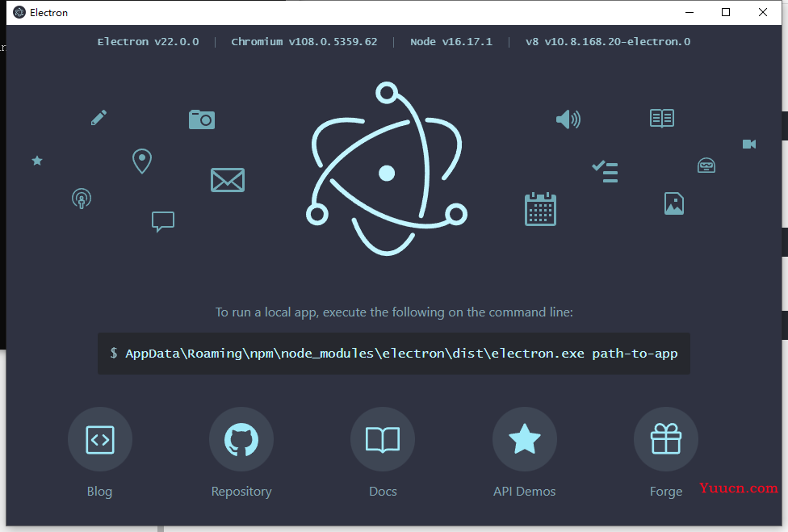
Task: Open the Repository link label
Action: [241, 492]
